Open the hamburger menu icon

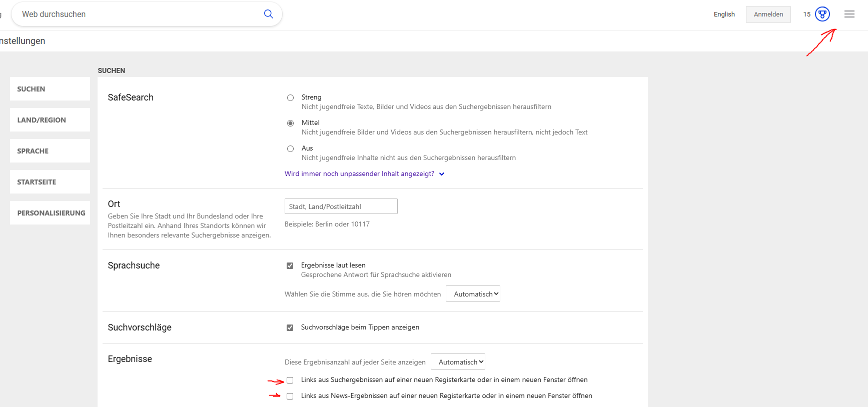point(849,14)
